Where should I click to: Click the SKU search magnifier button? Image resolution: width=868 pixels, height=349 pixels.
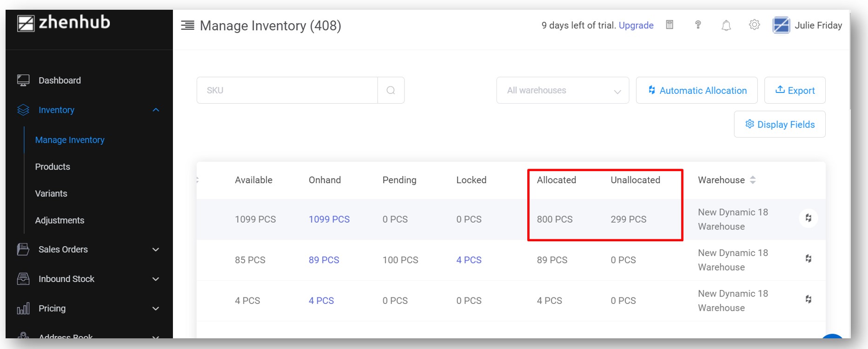pyautogui.click(x=391, y=90)
